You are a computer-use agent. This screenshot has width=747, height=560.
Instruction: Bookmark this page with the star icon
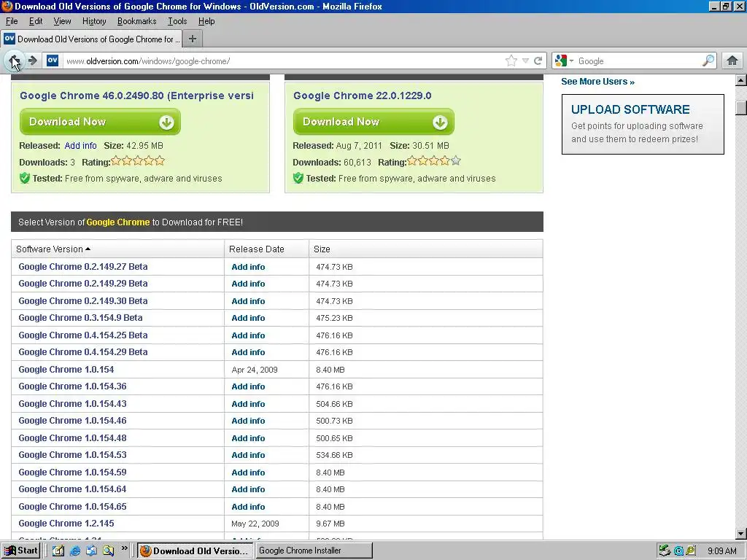[x=511, y=61]
